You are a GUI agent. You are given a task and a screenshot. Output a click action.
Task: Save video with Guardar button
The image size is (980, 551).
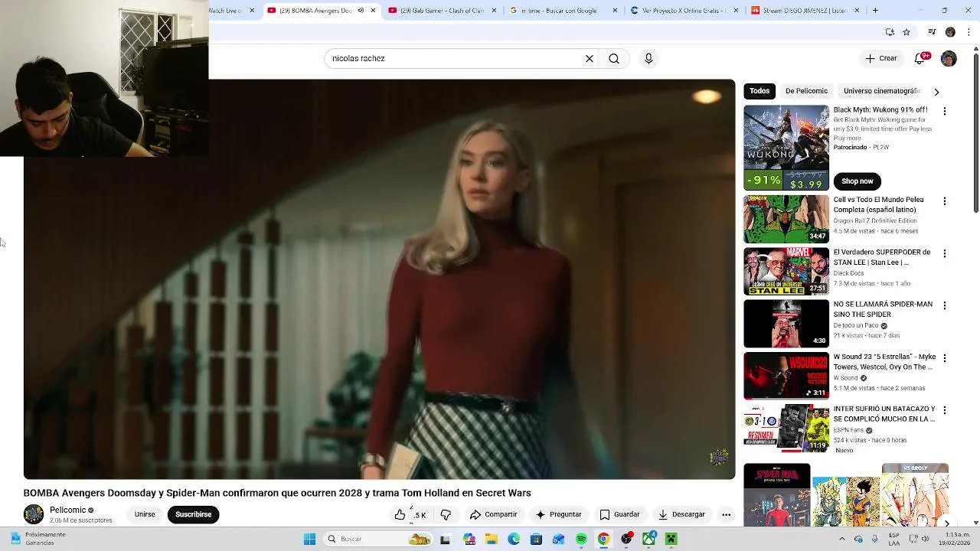[619, 514]
